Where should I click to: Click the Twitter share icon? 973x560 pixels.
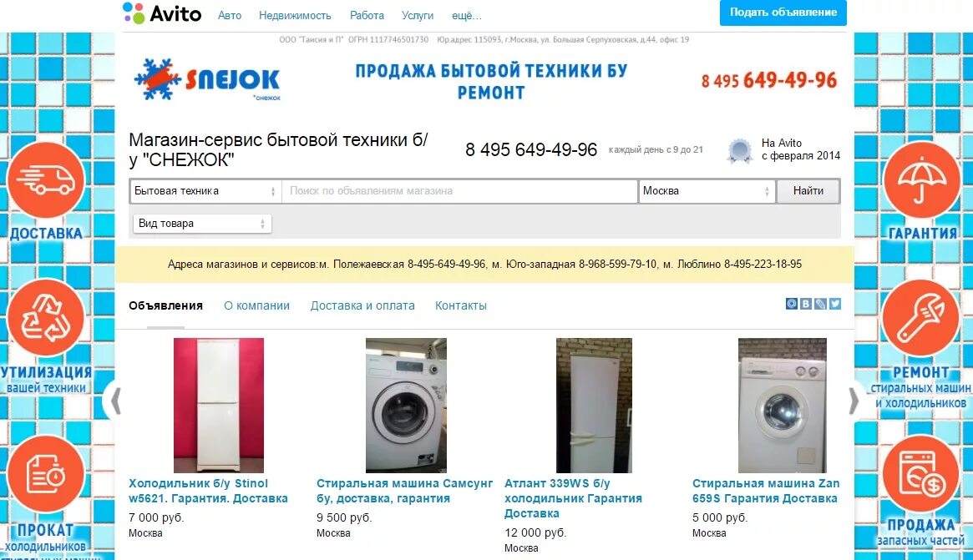[835, 304]
